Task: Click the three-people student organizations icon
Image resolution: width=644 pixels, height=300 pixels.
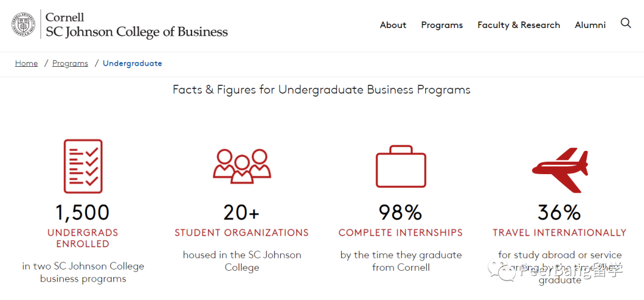Action: point(242,166)
